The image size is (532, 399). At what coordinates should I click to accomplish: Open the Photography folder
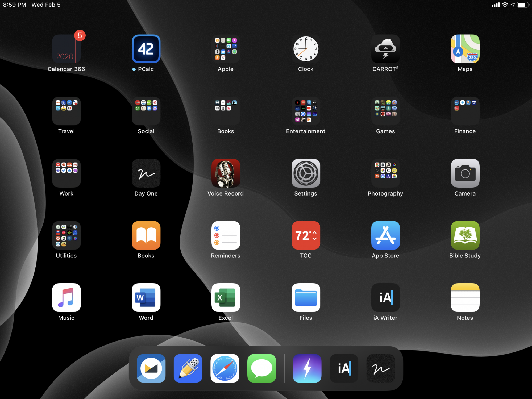tap(385, 173)
